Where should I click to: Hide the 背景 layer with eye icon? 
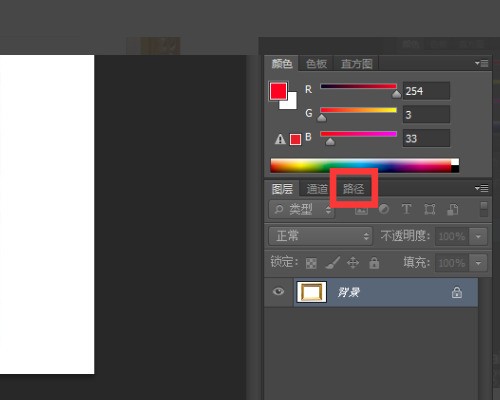[278, 292]
